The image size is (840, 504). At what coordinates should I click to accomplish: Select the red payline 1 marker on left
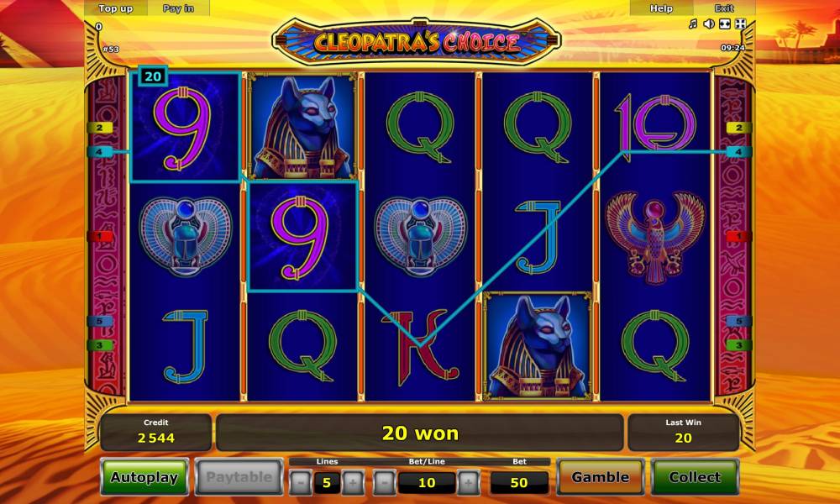point(100,236)
